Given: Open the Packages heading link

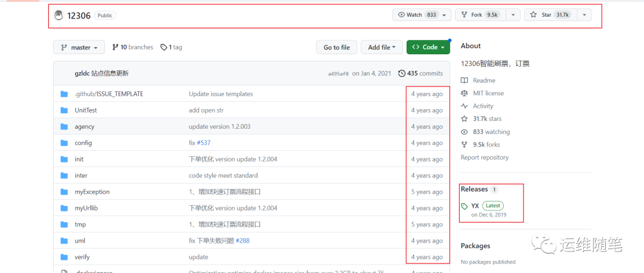Looking at the screenshot, I should pos(476,246).
